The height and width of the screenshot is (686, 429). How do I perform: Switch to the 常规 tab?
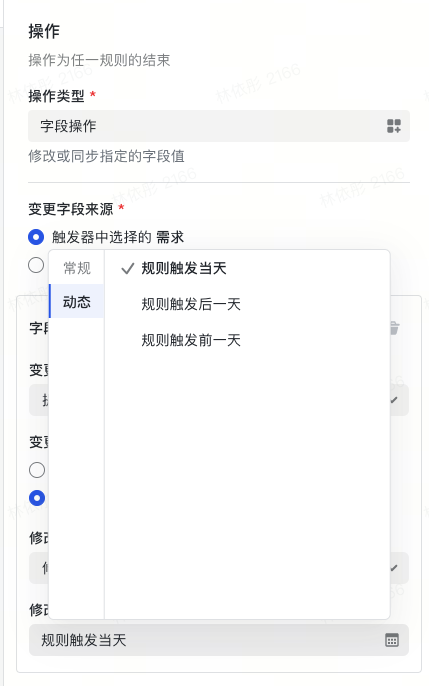(77, 267)
